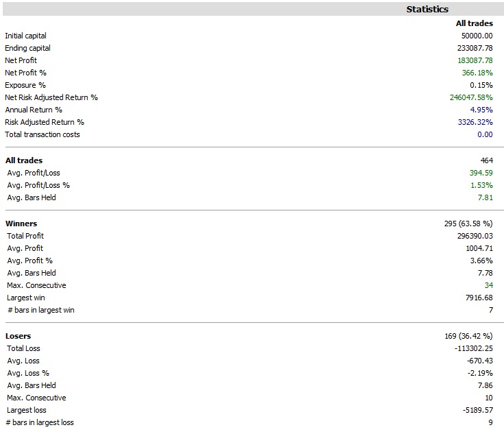The width and height of the screenshot is (504, 434).
Task: Select the All trades column heading
Action: pyautogui.click(x=475, y=23)
